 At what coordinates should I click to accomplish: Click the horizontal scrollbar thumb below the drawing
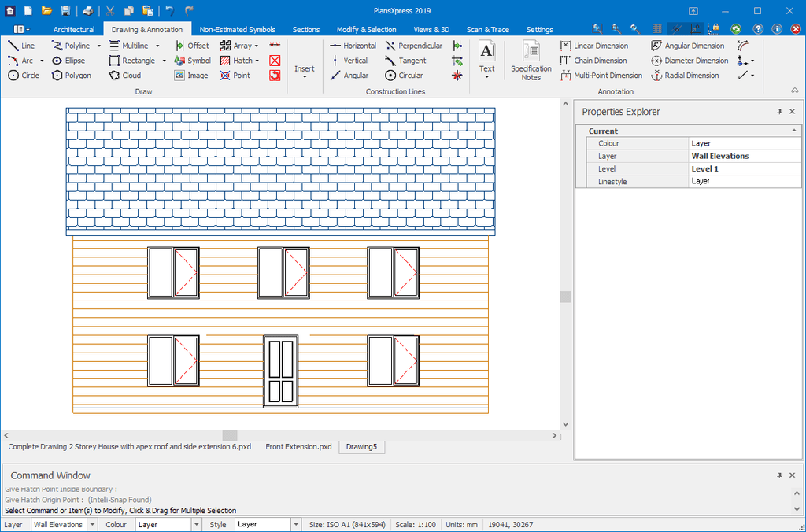[x=230, y=435]
